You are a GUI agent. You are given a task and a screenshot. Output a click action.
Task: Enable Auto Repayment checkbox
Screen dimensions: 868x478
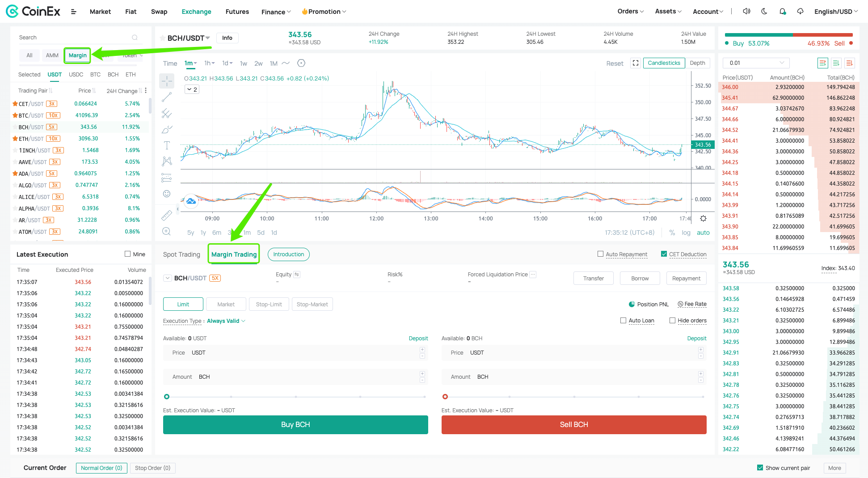pyautogui.click(x=600, y=254)
